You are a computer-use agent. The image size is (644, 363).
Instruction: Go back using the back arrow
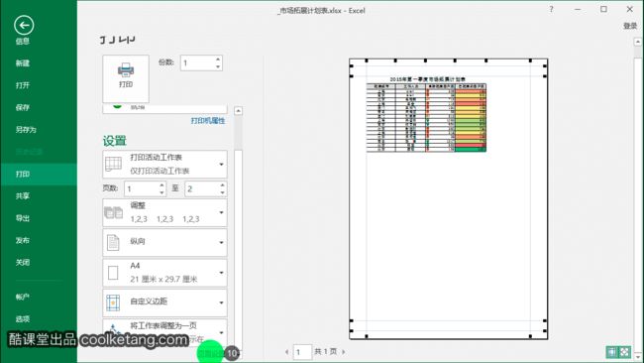pyautogui.click(x=24, y=25)
